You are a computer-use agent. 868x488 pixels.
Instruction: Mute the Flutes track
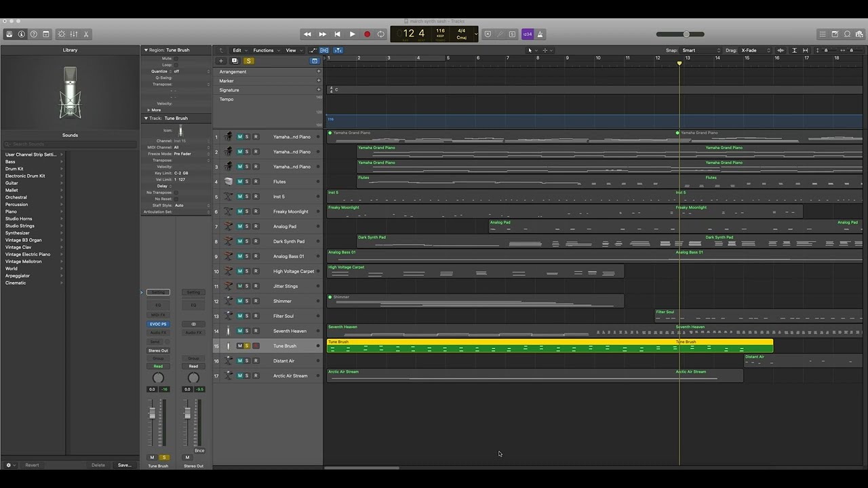[x=239, y=182]
